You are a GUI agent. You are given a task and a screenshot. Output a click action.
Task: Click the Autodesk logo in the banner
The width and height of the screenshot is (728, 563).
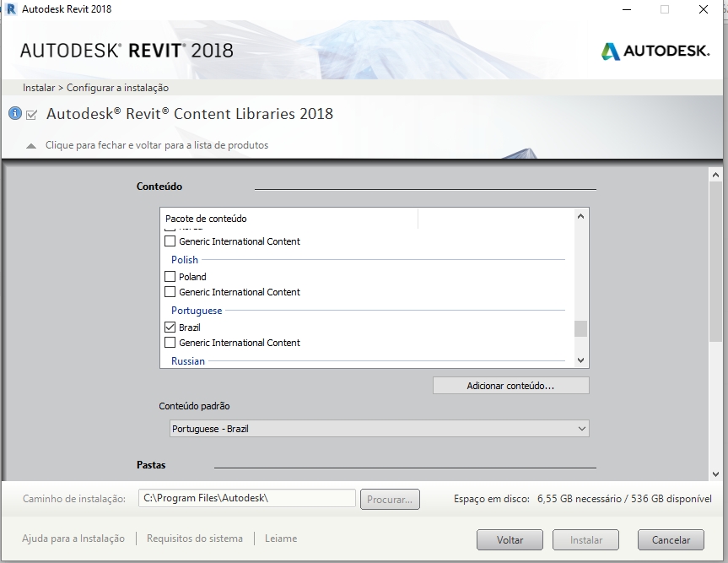point(655,51)
